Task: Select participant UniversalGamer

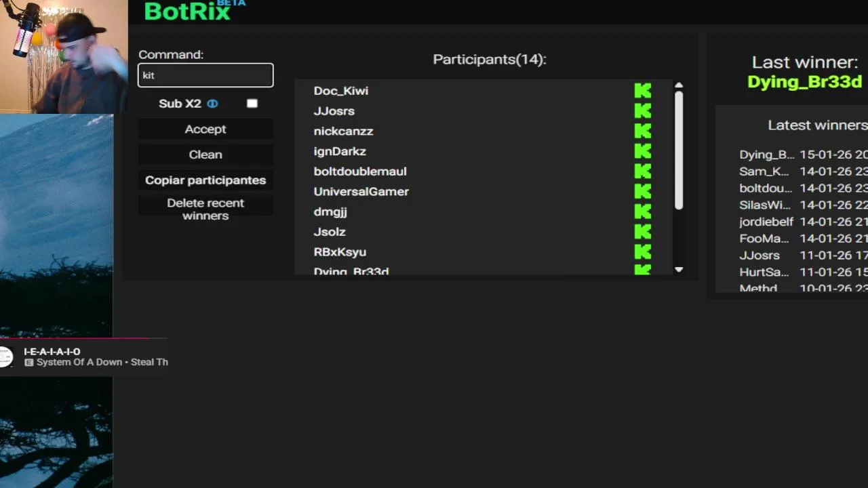Action: coord(361,191)
